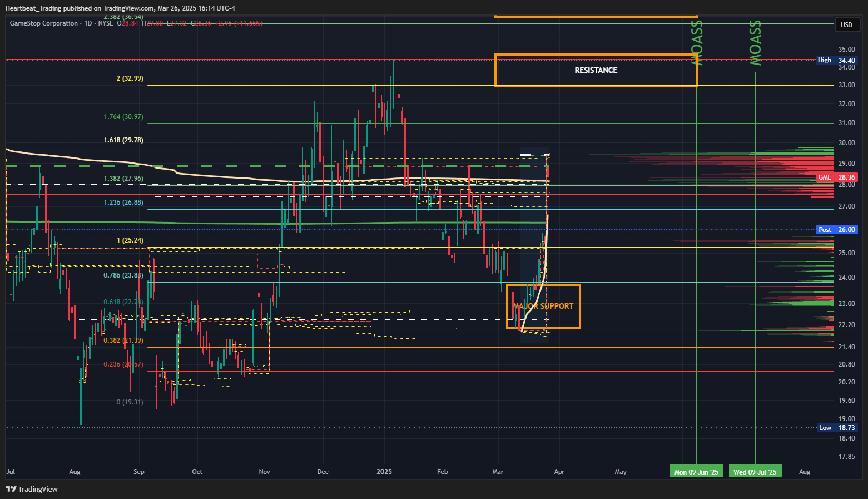Click the 17.85 tick on the price scale
Screen dimensions: 868x499
(847, 457)
